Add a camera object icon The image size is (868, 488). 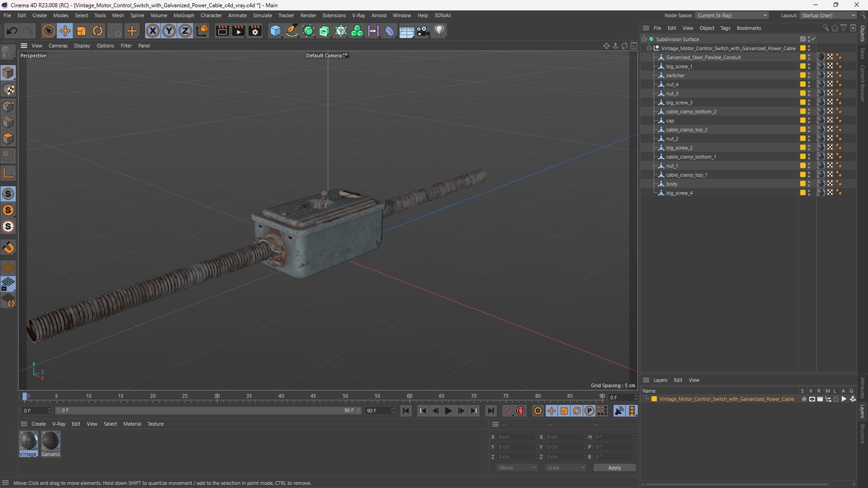pyautogui.click(x=423, y=31)
